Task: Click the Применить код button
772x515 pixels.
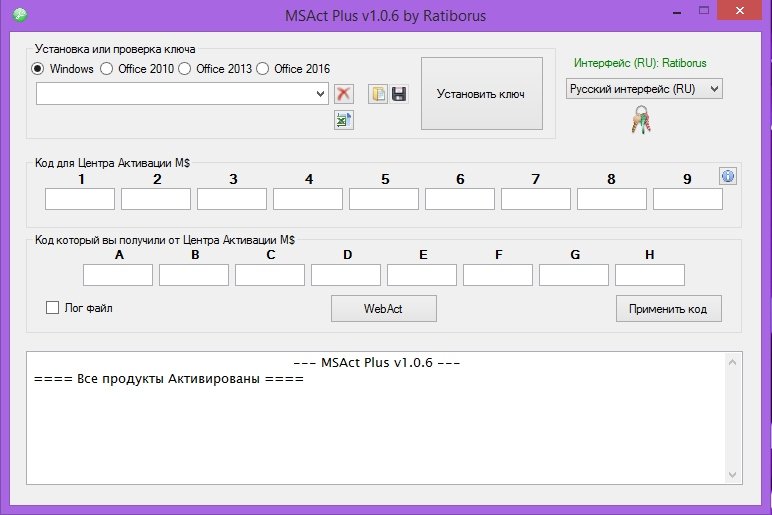Action: click(669, 309)
